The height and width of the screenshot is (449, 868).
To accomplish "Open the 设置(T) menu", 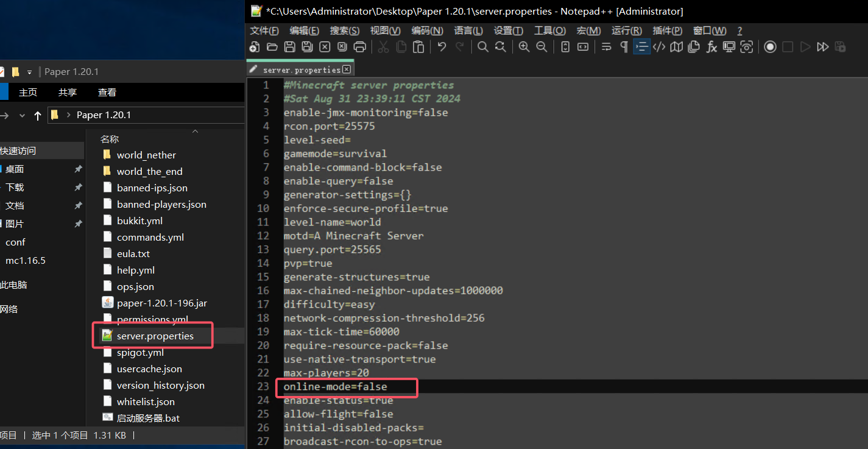I will (x=509, y=30).
